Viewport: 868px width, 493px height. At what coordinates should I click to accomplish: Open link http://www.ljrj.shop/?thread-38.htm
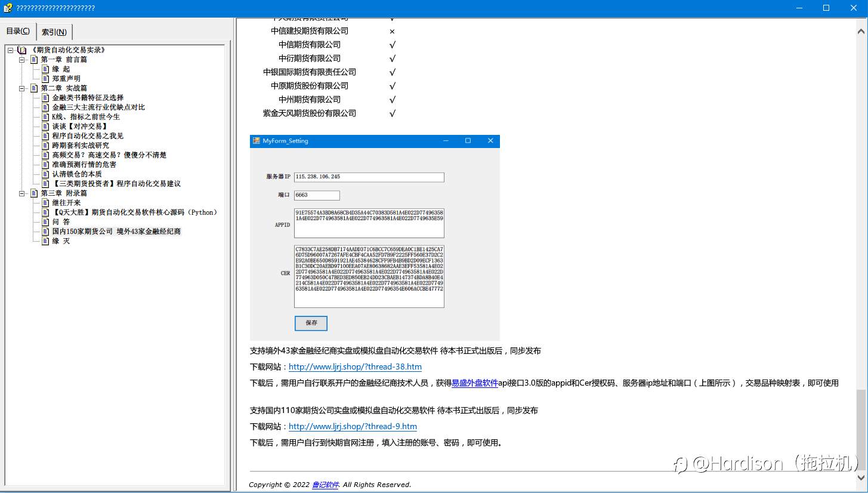[355, 367]
